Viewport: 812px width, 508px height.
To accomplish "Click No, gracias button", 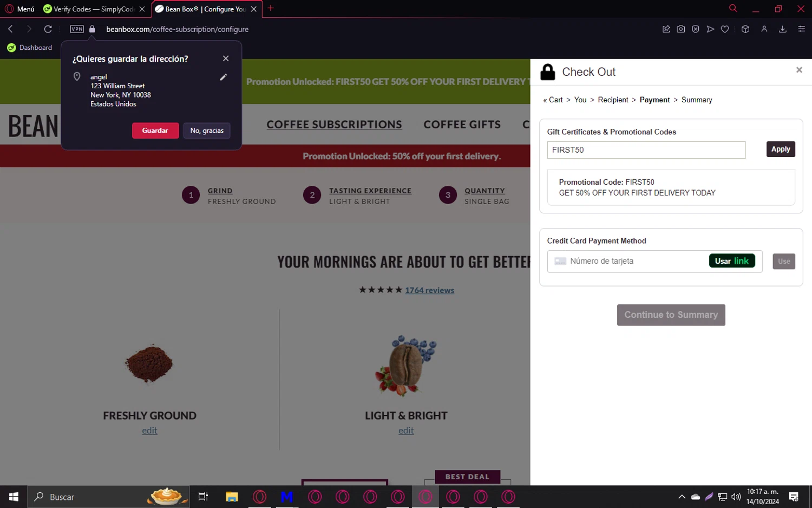I will [207, 131].
